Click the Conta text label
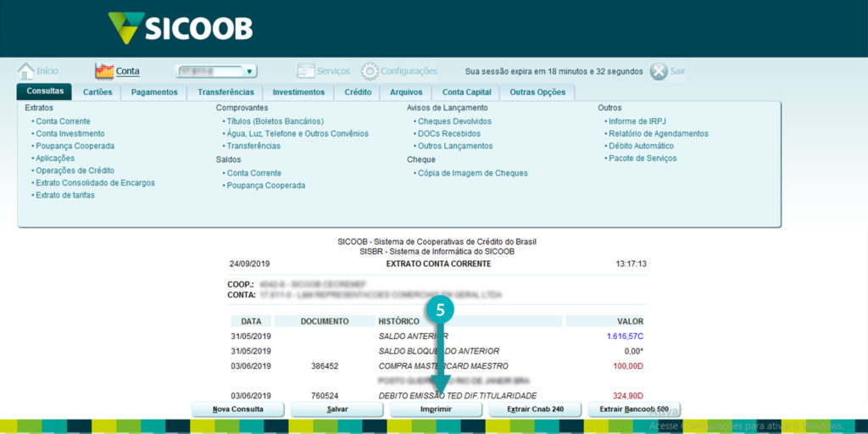The width and height of the screenshot is (868, 434). pos(128,71)
